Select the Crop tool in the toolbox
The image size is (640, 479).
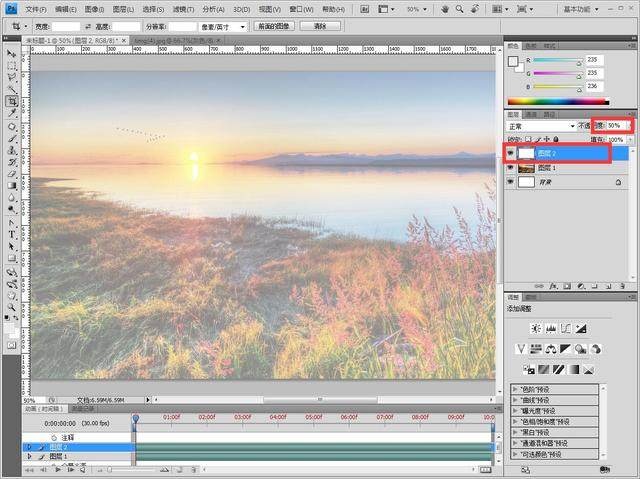12,101
